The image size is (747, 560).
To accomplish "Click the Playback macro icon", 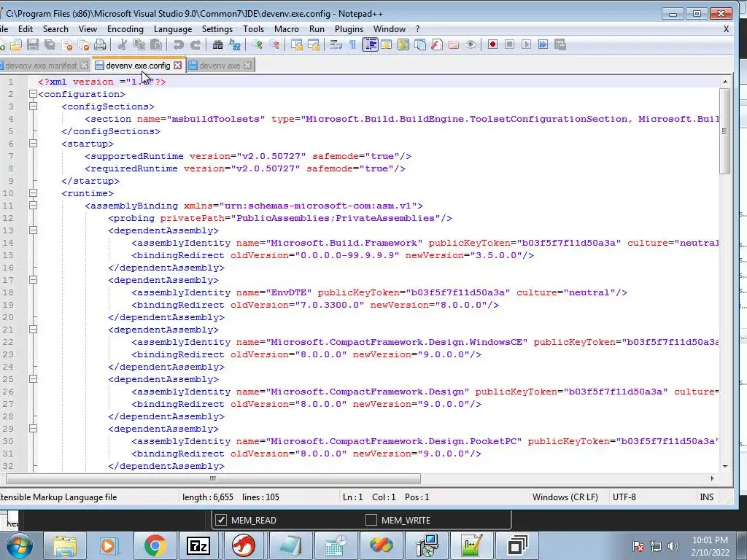I will (526, 44).
